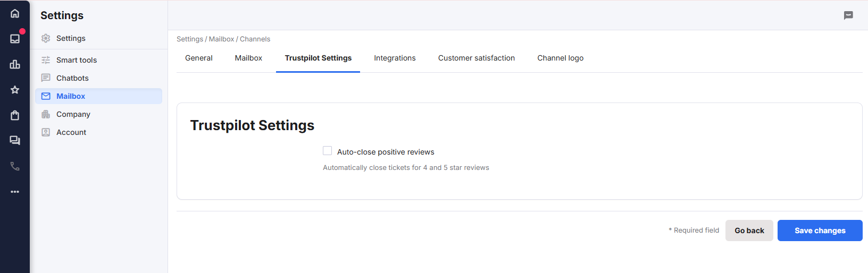Click the Settings panel title
Image resolution: width=868 pixels, height=273 pixels.
point(62,15)
